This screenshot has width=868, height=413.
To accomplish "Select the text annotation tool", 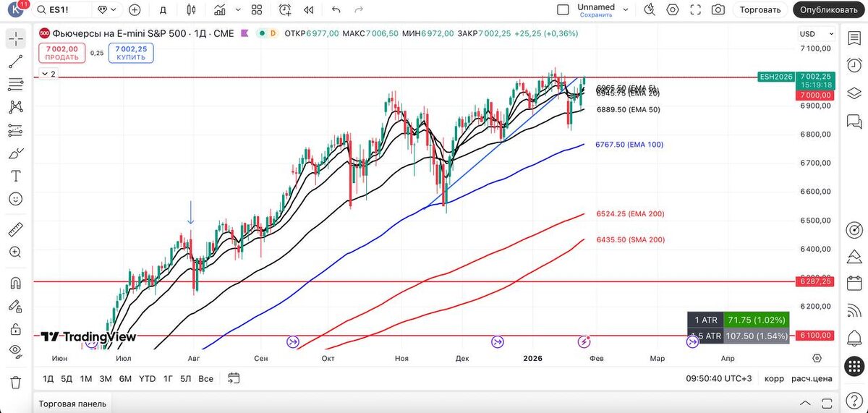I will [15, 176].
